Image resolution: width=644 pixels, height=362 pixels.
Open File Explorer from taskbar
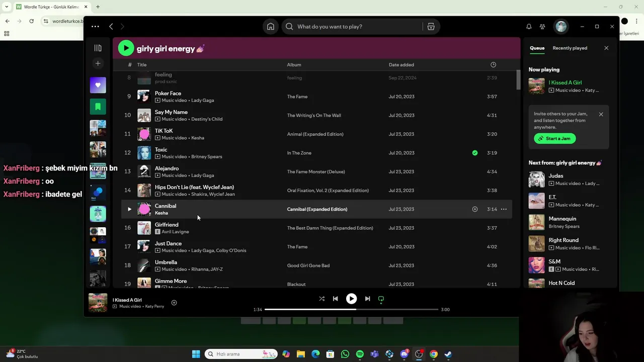click(300, 354)
